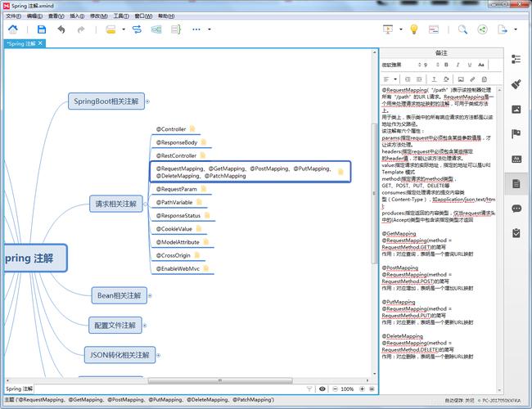Image resolution: width=532 pixels, height=409 pixels.
Task: Start presentation mode
Action: point(388,29)
